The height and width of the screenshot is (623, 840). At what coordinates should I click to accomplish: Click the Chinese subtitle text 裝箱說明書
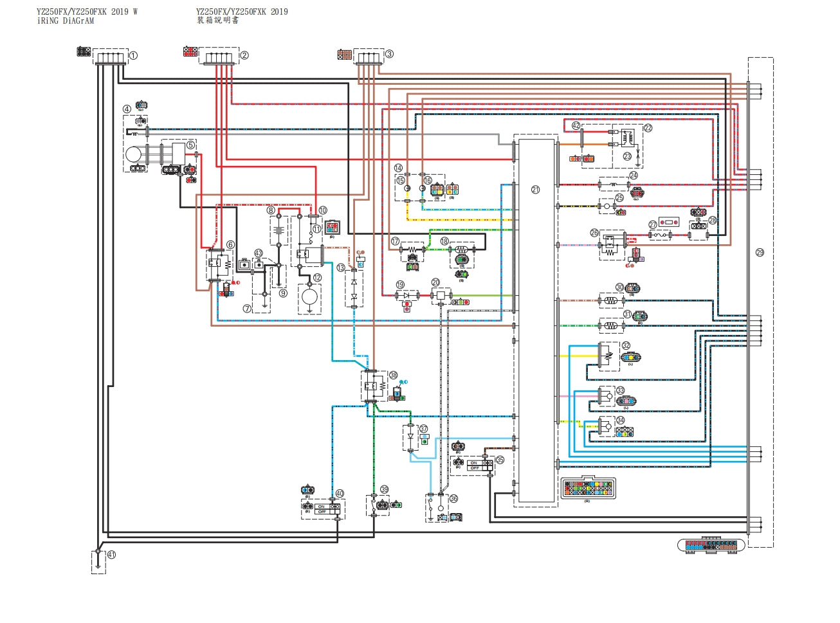[217, 21]
